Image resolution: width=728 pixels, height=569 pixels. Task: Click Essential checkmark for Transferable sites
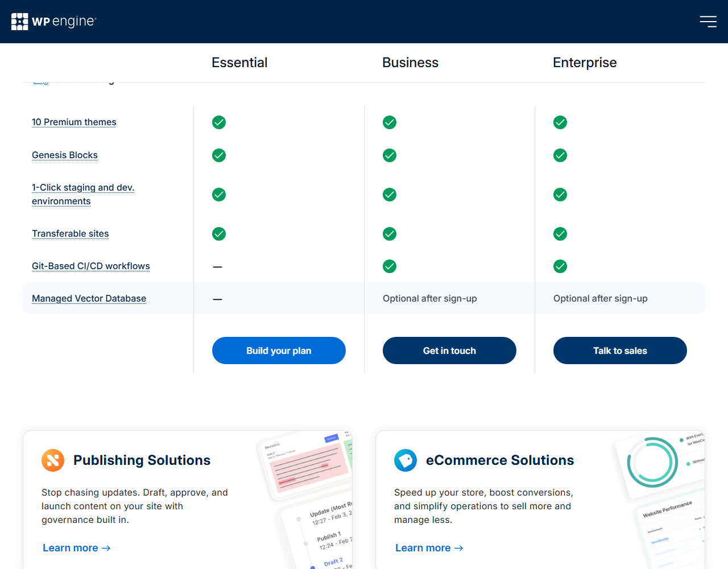coord(219,234)
